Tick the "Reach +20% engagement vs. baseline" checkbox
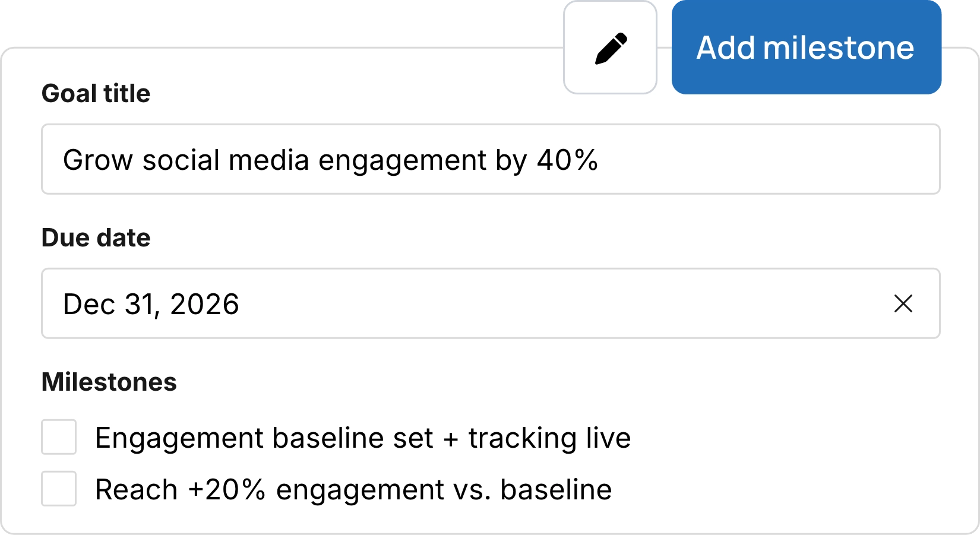This screenshot has width=980, height=535. click(59, 489)
